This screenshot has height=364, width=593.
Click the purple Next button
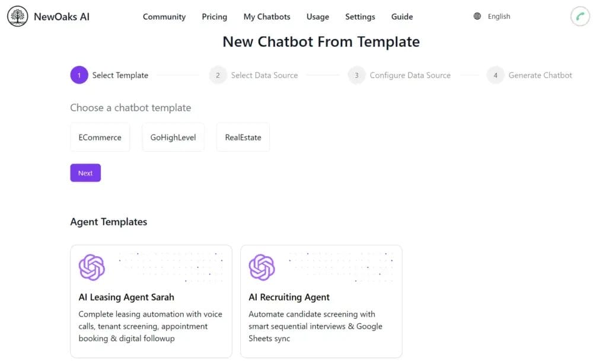85,173
